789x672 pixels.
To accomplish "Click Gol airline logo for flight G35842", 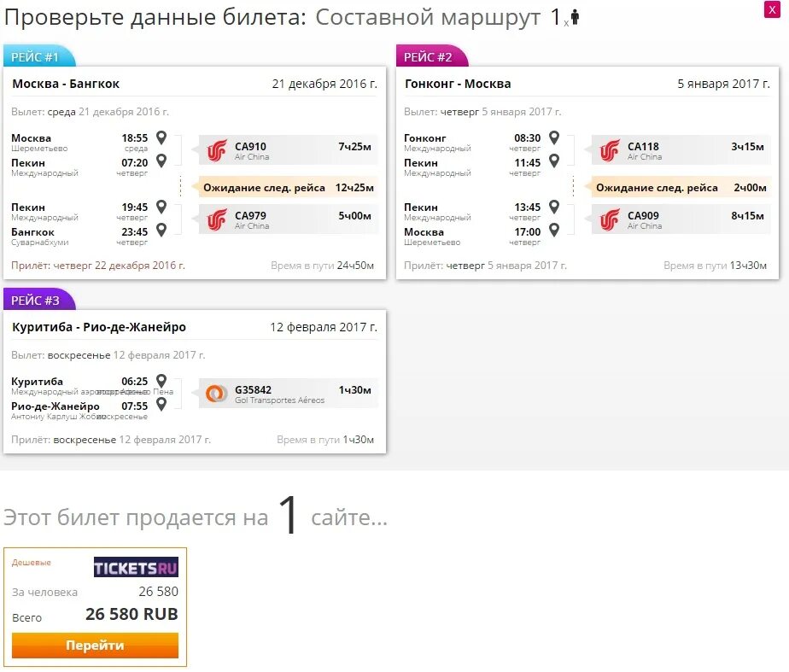I will pyautogui.click(x=217, y=394).
